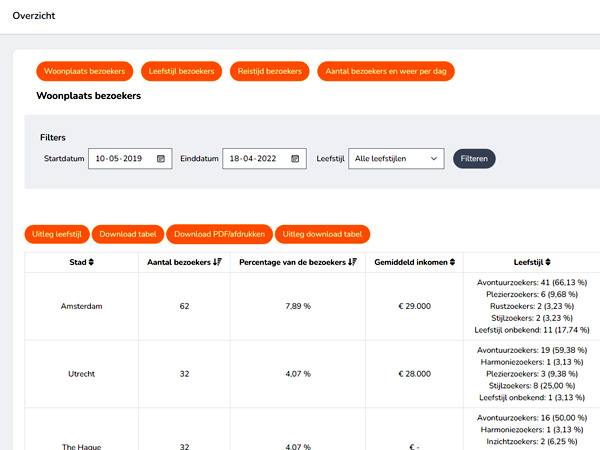Click Plezierzoekers: 6 (9,68 %) entry
Viewport: 600px width, 450px height.
click(532, 294)
